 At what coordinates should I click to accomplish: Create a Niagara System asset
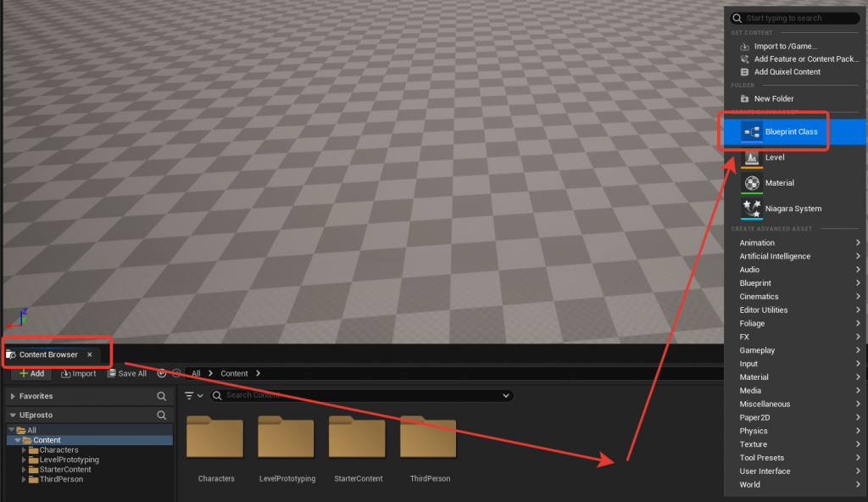click(x=794, y=209)
